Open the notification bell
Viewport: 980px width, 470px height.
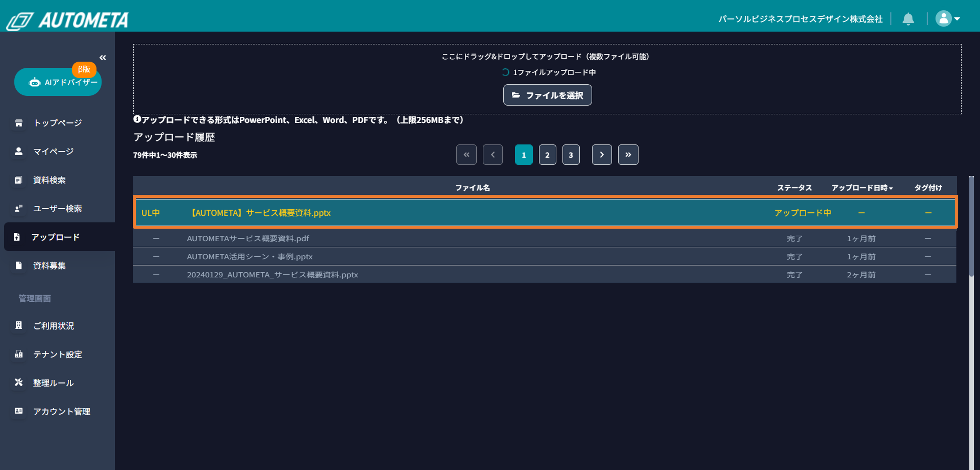pyautogui.click(x=908, y=19)
